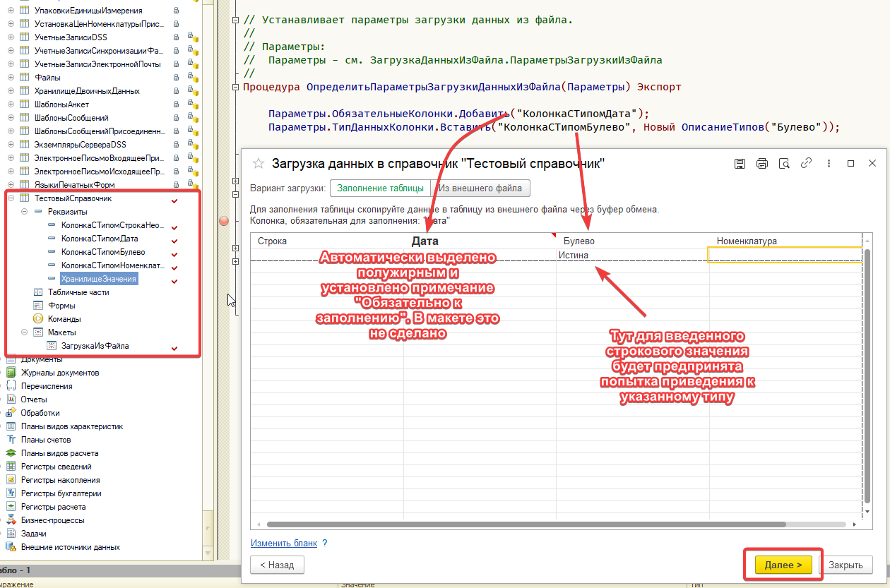This screenshot has width=890, height=588.
Task: Click the red breakpoint marker in code gutter
Action: 225,221
